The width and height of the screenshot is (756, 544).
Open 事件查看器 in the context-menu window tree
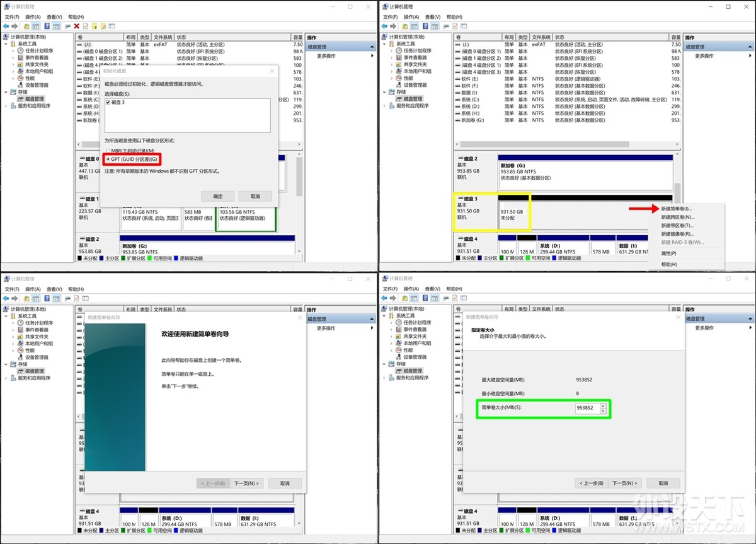pos(415,58)
